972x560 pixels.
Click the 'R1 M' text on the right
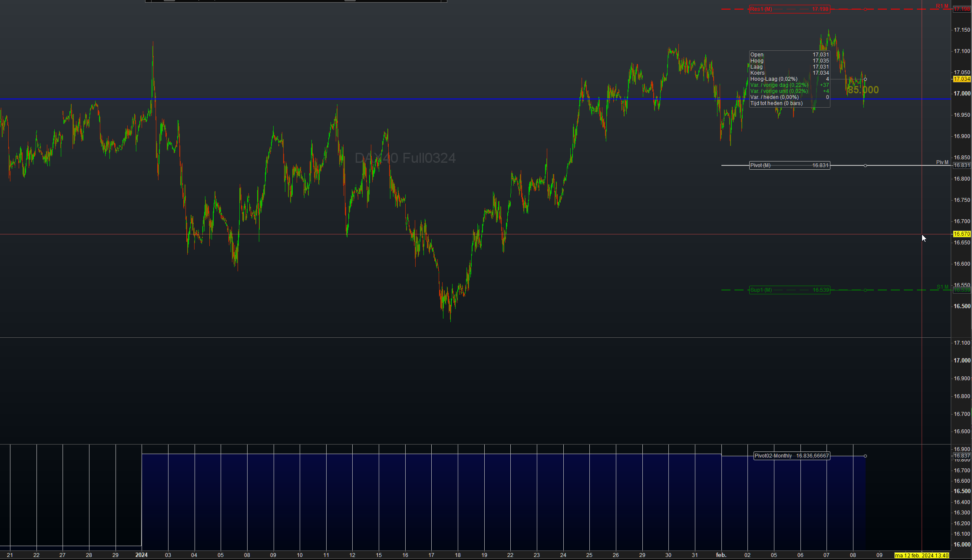click(942, 6)
